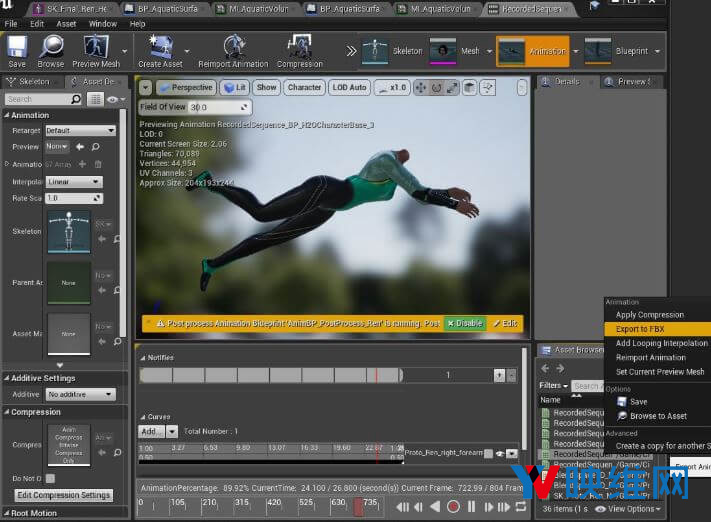The height and width of the screenshot is (522, 711).
Task: Open the Asset Browser Filters dropdown
Action: 553,385
